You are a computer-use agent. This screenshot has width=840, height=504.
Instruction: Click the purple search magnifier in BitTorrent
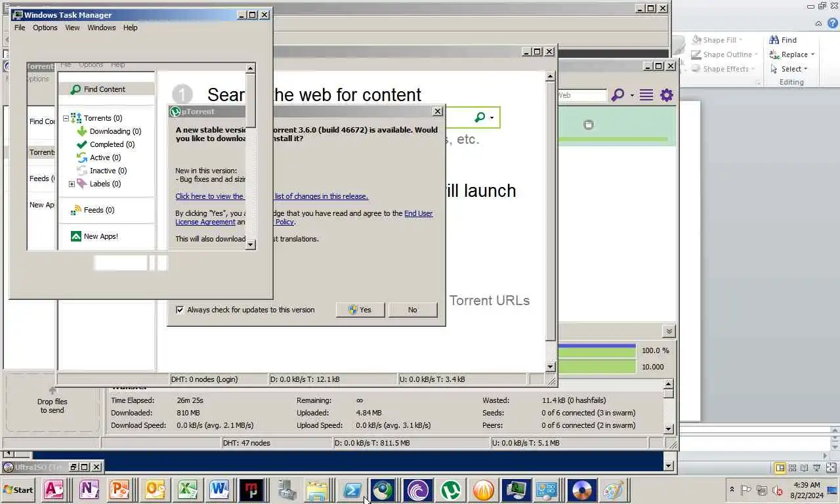(618, 95)
